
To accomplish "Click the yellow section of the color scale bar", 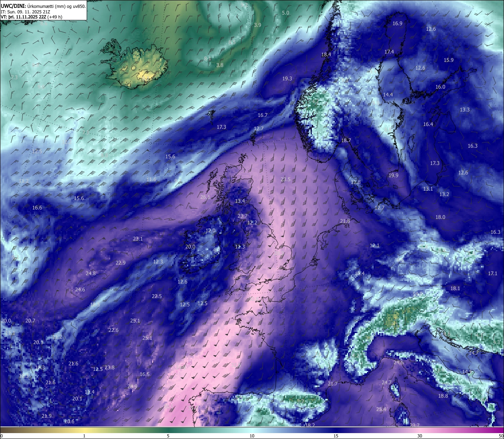I will pos(84,430).
